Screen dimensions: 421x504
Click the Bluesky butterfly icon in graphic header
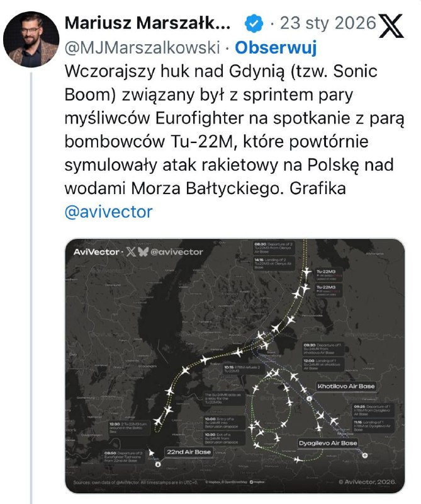[x=142, y=252]
